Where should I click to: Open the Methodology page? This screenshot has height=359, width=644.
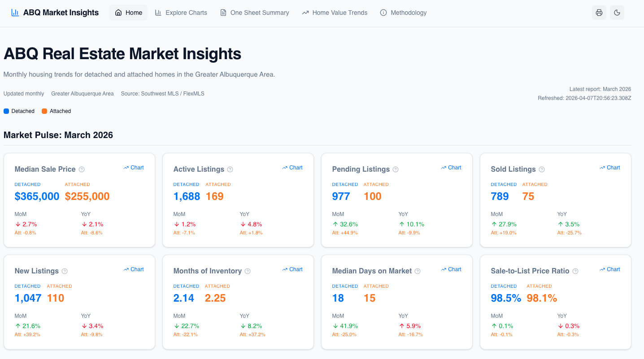tap(403, 13)
